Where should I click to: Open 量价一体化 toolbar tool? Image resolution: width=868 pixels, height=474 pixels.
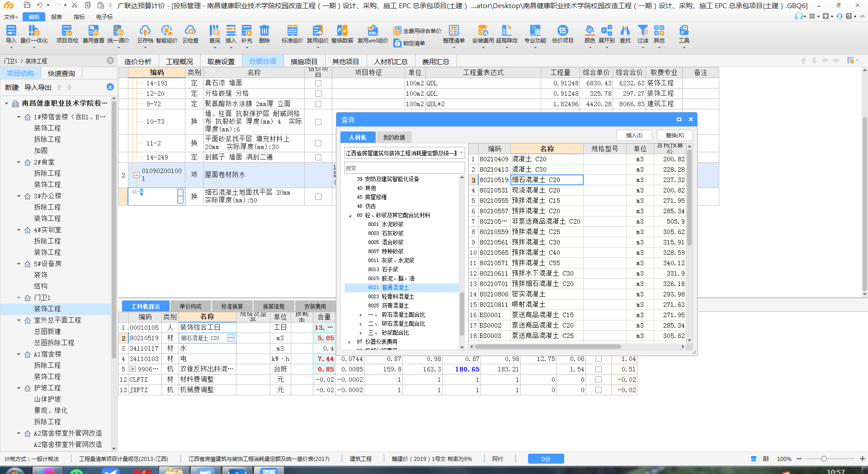[x=34, y=34]
